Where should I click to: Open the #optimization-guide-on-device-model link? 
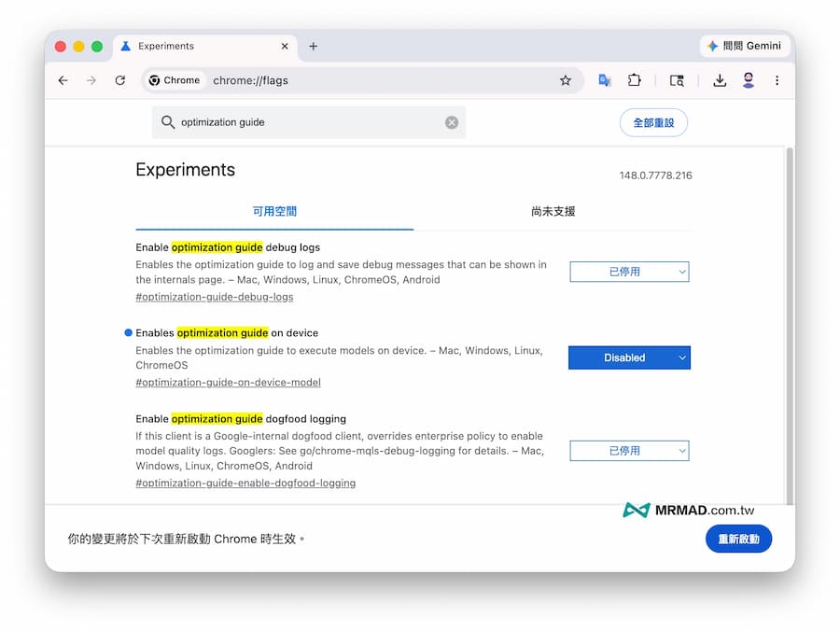tap(229, 383)
